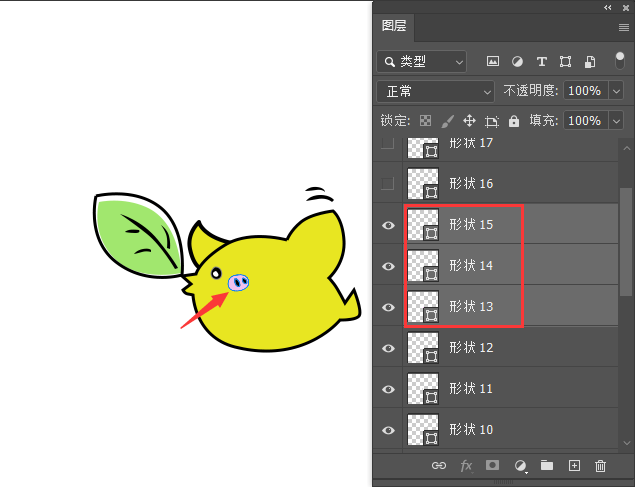This screenshot has height=487, width=635.
Task: Filter for type layers (T icon)
Action: [x=541, y=62]
